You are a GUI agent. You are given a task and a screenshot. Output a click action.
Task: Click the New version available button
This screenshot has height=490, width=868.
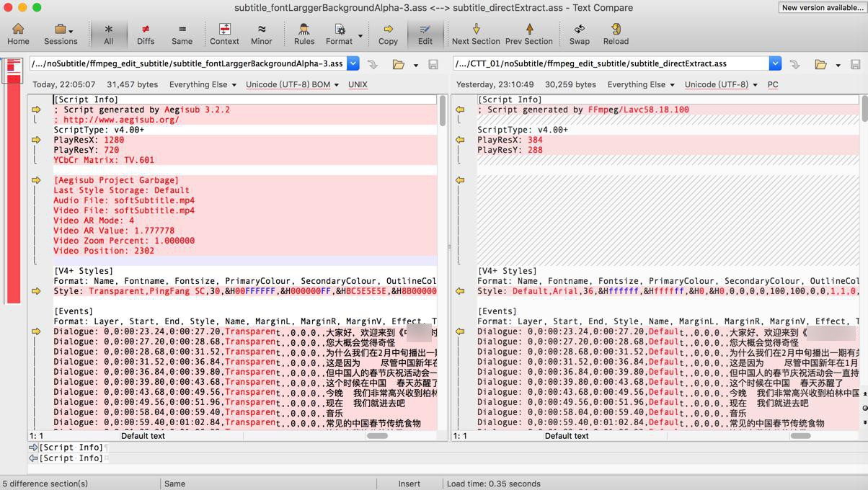pos(822,7)
